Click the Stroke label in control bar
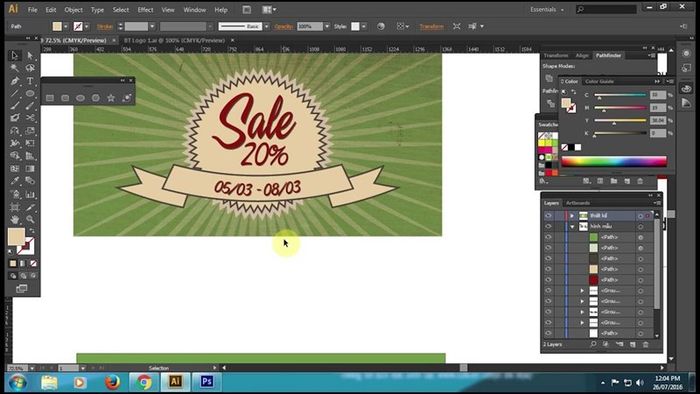The width and height of the screenshot is (700, 394). 105,26
